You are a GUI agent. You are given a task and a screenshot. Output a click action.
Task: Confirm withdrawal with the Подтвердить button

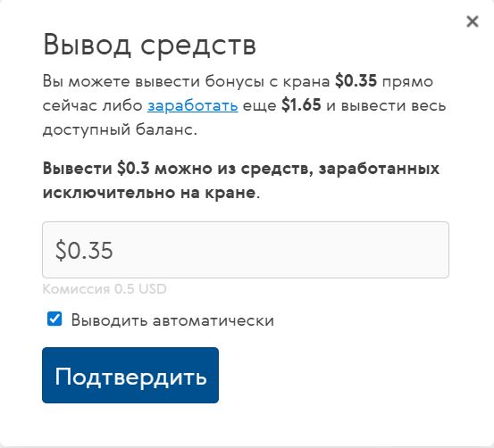pyautogui.click(x=130, y=376)
